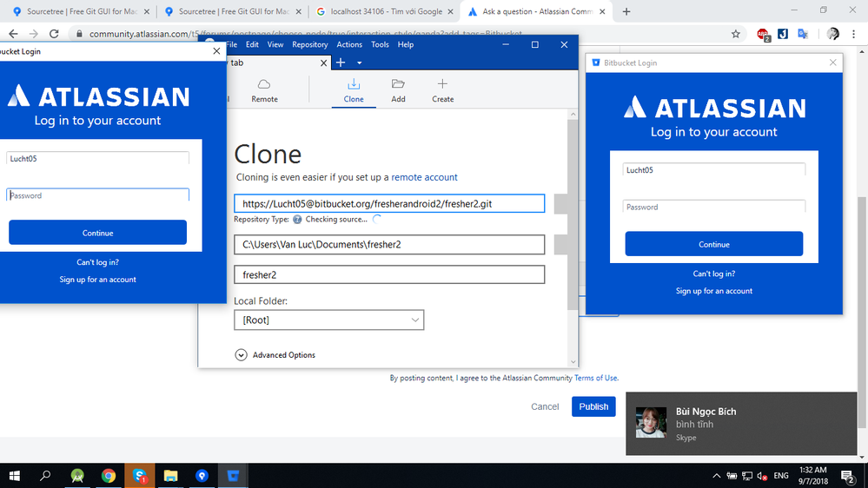
Task: Open Sourcetree installer pin icon in taskbar
Action: point(202,476)
